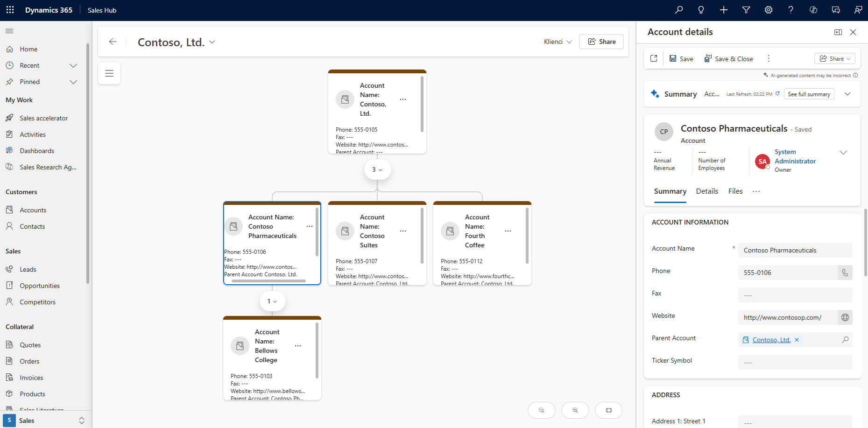The image size is (868, 428).
Task: Click the search magnifier in top bar
Action: (679, 10)
